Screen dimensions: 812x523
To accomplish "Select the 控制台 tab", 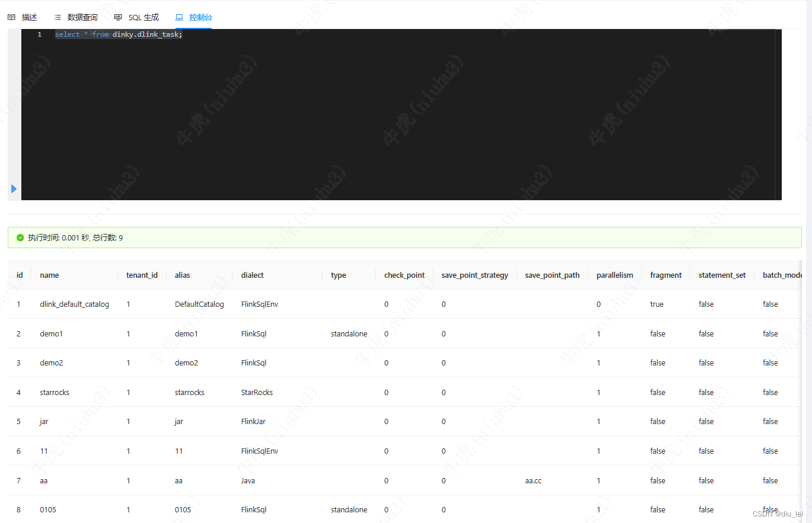I will point(194,18).
